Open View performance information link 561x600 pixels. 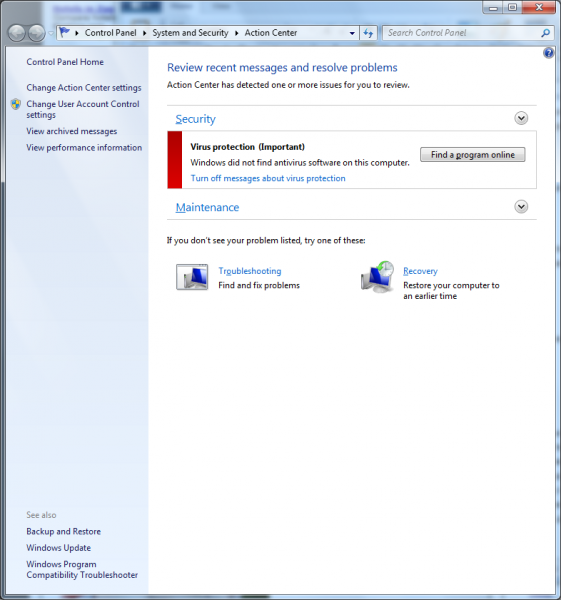84,148
